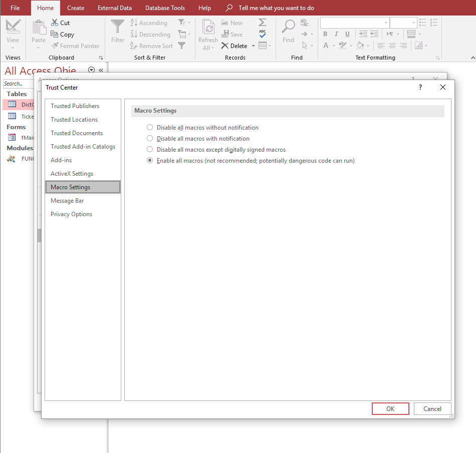Open Macro Settings section
This screenshot has width=476, height=453.
(83, 187)
